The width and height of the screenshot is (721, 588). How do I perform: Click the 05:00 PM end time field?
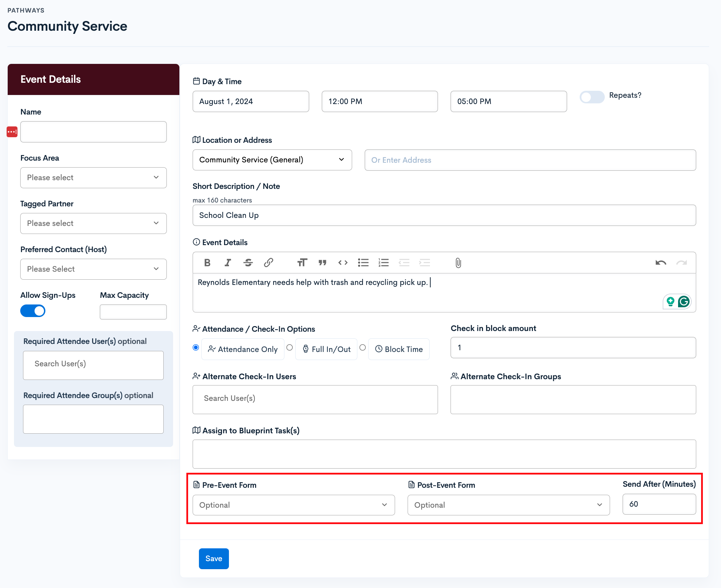(509, 101)
